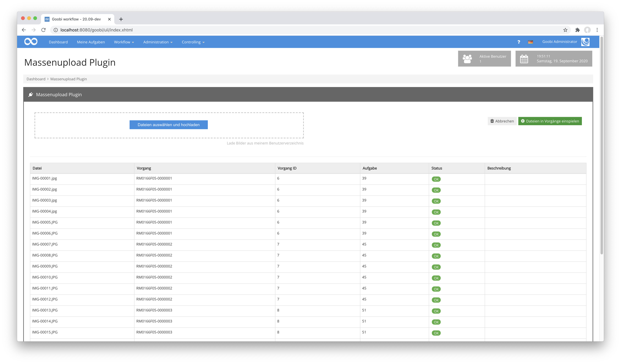The image size is (621, 364).
Task: Click the Abbrechen button
Action: (502, 121)
